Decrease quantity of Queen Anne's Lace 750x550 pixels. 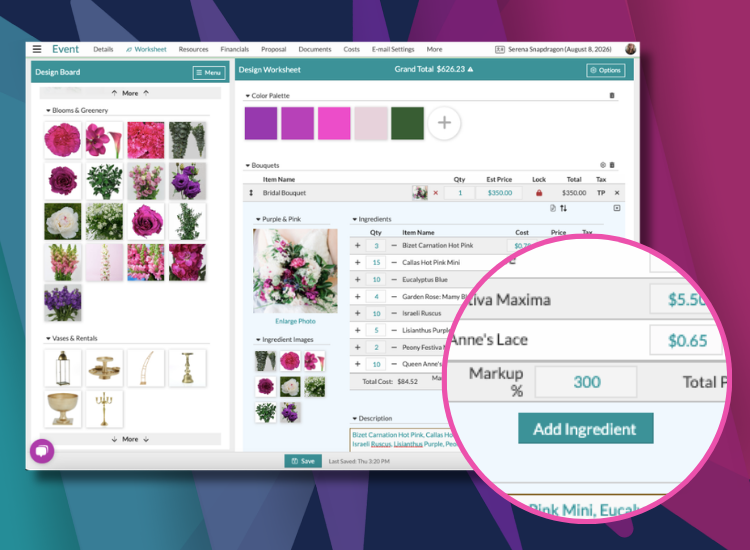[394, 364]
